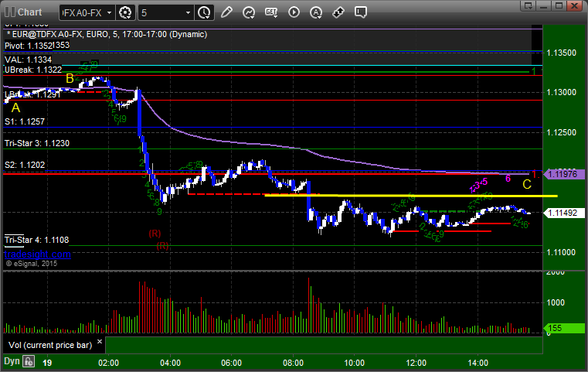Screen dimensions: 588x372
Task: Click the Tri-Star 3: 1.1230 label
Action: click(x=37, y=143)
